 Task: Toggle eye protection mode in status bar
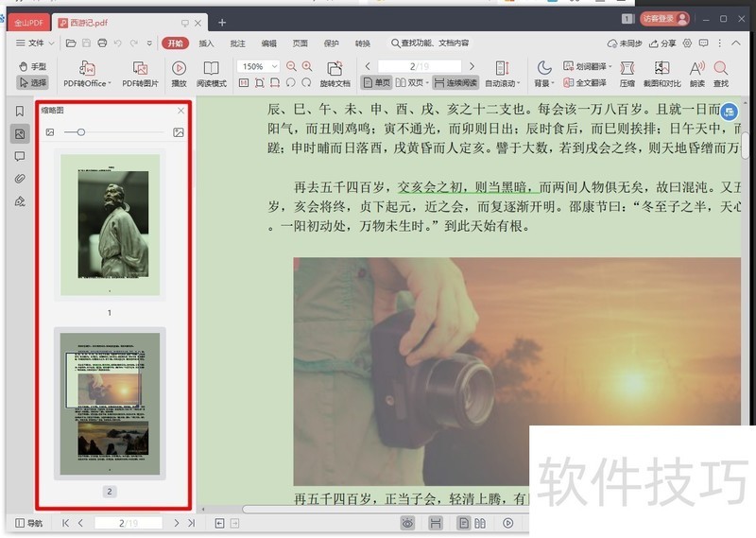click(407, 523)
